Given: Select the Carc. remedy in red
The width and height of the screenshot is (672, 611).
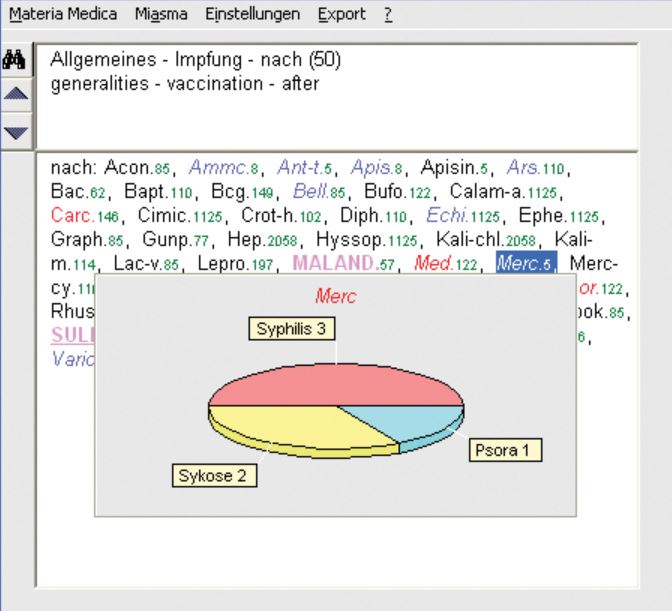Looking at the screenshot, I should coord(73,215).
